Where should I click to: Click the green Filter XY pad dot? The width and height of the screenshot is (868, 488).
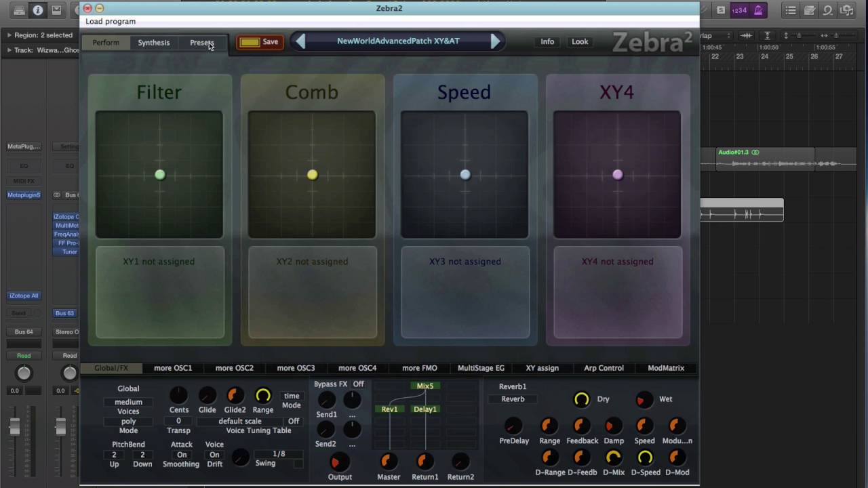coord(160,175)
